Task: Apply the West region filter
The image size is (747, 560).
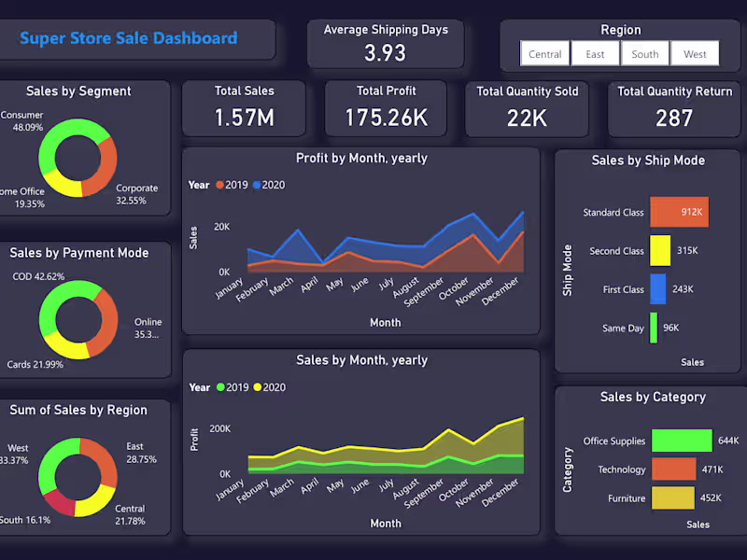Action: (x=695, y=54)
